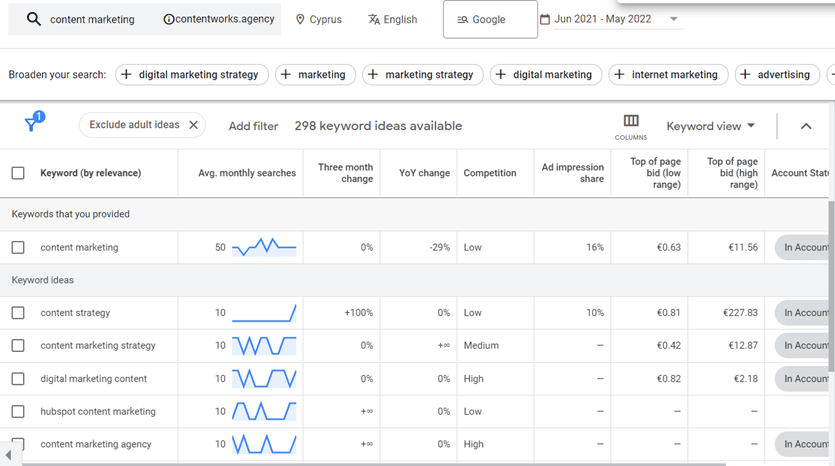Screen dimensions: 835x466
Task: Tick the hubspot content marketing checkbox
Action: pos(18,411)
